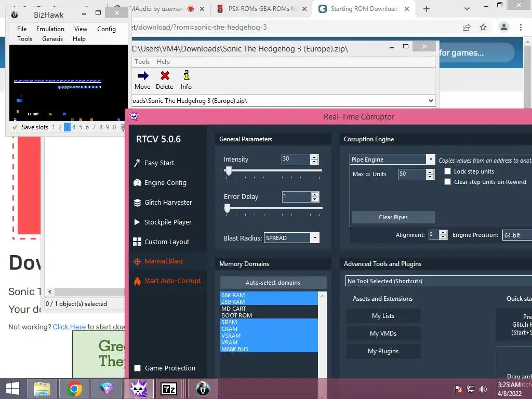This screenshot has height=399, width=532.
Task: Open the Engine Precision 64-bit dropdown
Action: tap(517, 235)
